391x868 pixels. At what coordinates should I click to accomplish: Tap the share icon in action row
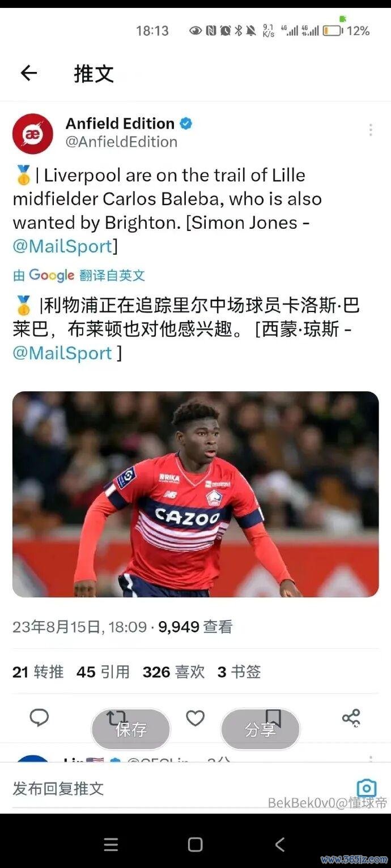click(x=351, y=718)
